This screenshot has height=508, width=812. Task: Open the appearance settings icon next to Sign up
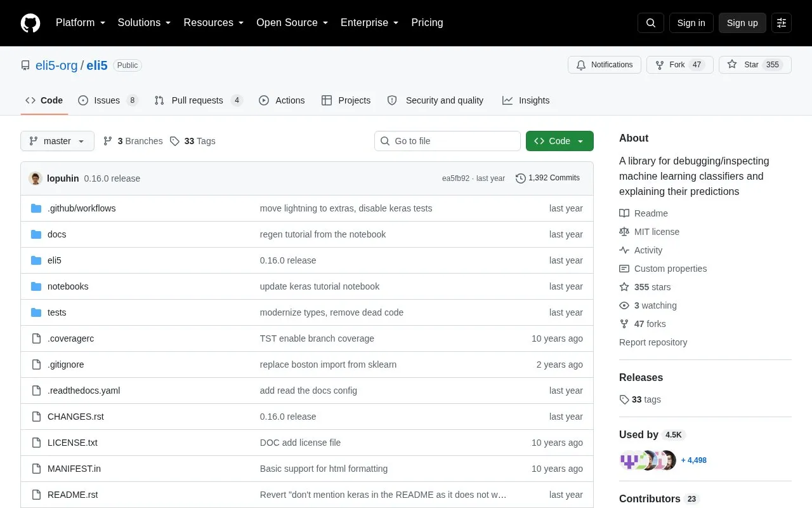pyautogui.click(x=782, y=23)
